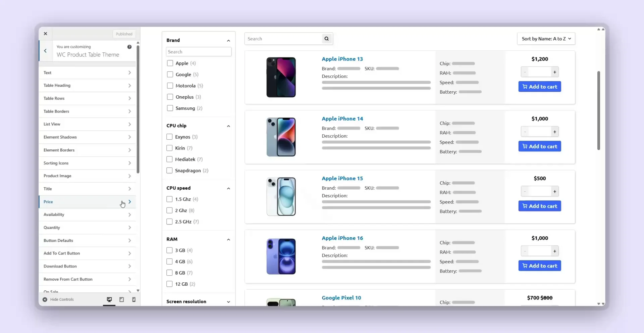Viewport: 644px width, 333px height.
Task: Decrease quantity for Apple iPhone 13
Action: (x=525, y=72)
